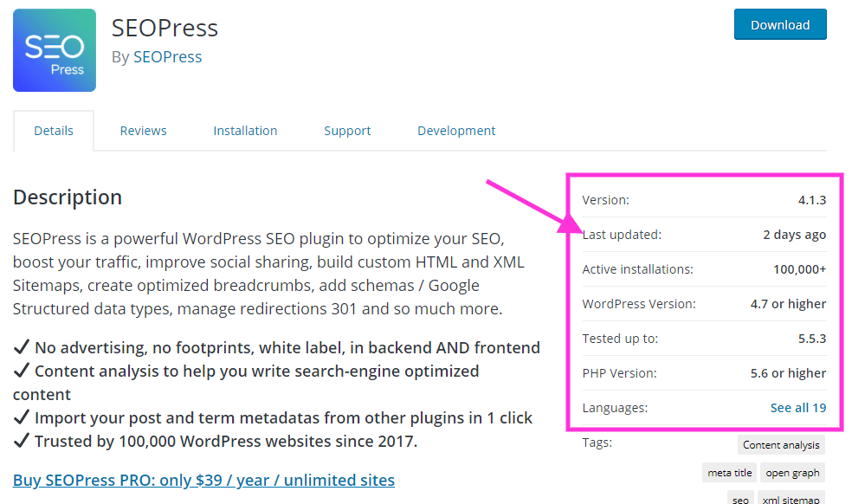Screen dimensions: 852x504
Task: Click the seo tag
Action: pos(740,499)
